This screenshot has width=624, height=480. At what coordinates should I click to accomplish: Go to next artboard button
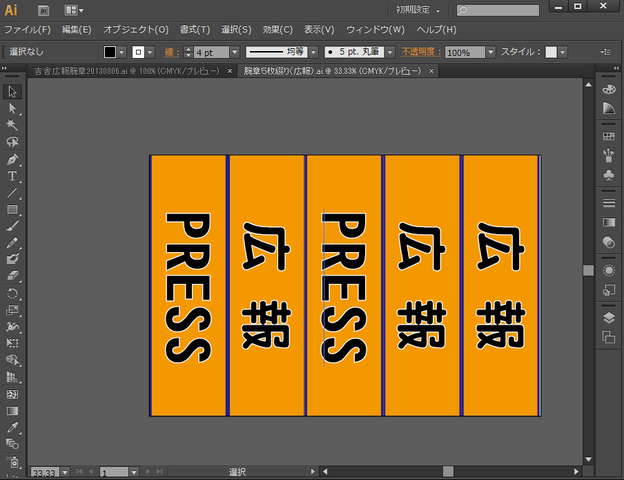click(148, 472)
